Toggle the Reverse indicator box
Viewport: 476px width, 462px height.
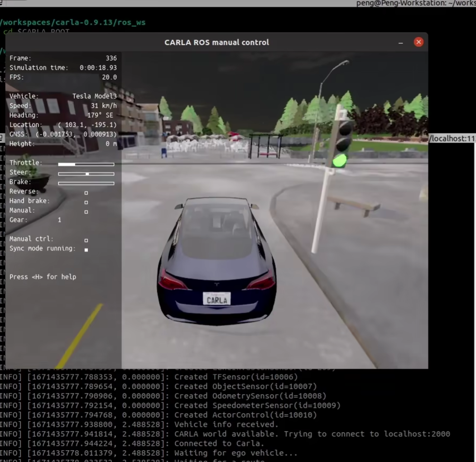click(x=86, y=193)
